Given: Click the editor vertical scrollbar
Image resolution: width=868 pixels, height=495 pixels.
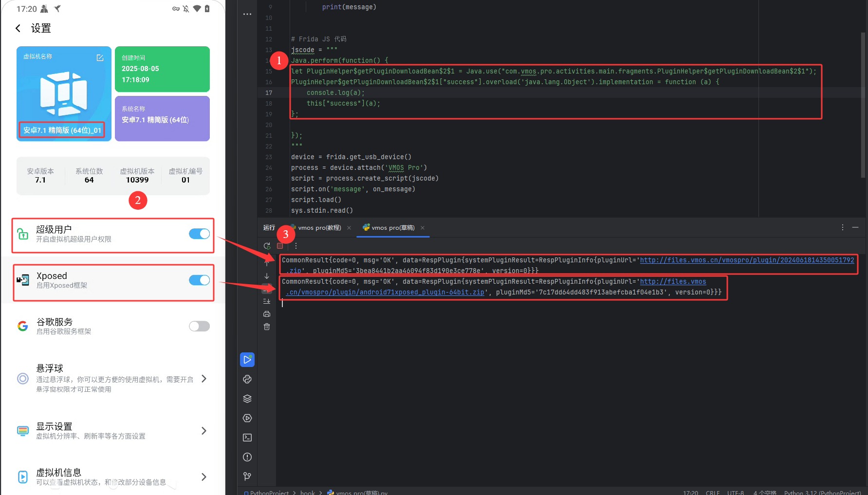Looking at the screenshot, I should 864,105.
